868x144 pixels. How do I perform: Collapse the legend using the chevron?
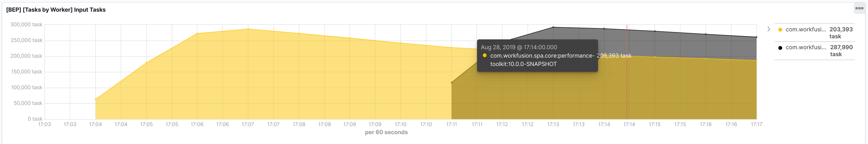pos(769,29)
